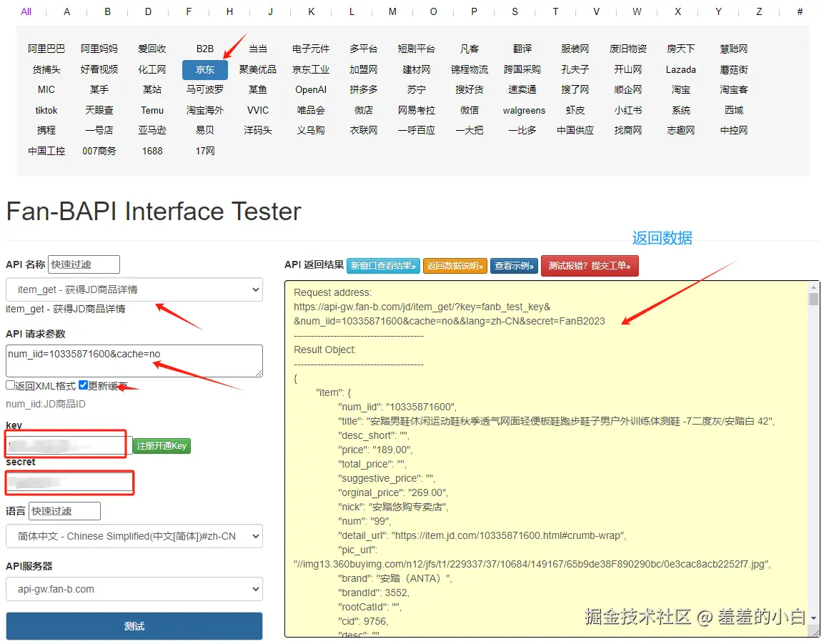Screen dimensions: 824x644
Task: Tick the 返回XML格式 checkbox
Action: click(10, 385)
